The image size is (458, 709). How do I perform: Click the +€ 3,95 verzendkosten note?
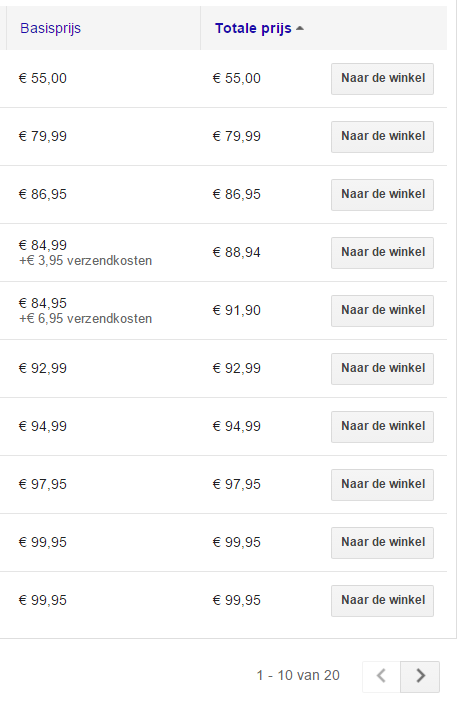(x=85, y=261)
